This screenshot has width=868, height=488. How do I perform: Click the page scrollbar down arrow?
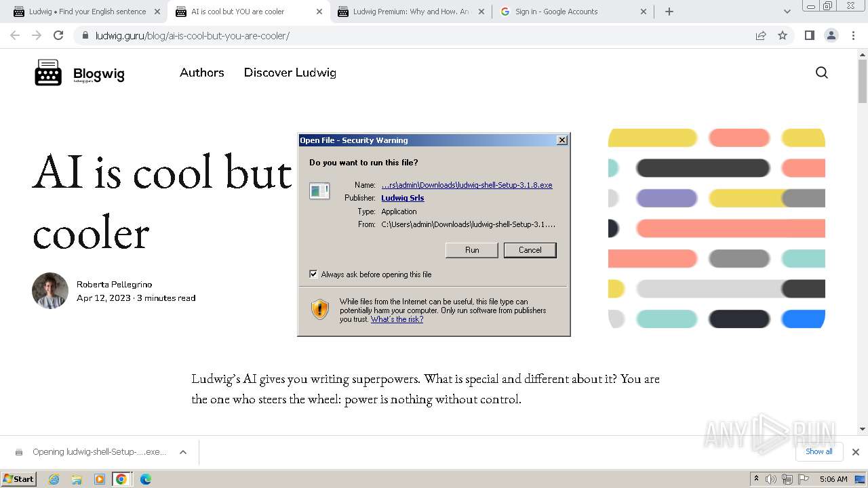coord(862,428)
